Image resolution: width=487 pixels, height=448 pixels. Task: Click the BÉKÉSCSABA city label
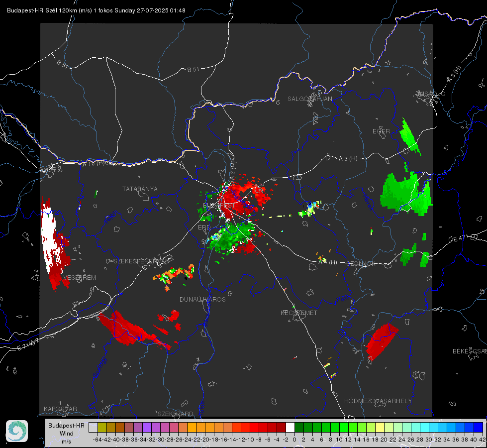coord(470,351)
